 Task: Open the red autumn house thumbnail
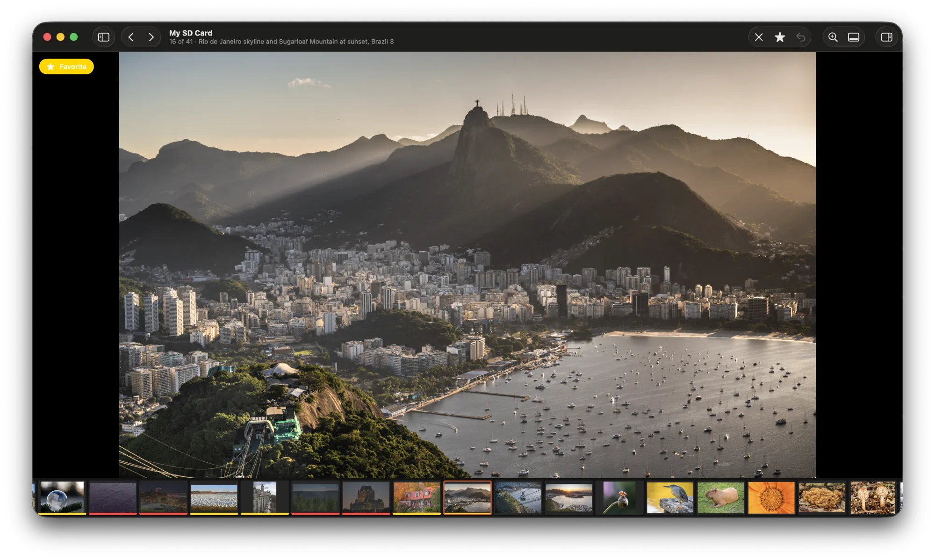[x=417, y=498]
